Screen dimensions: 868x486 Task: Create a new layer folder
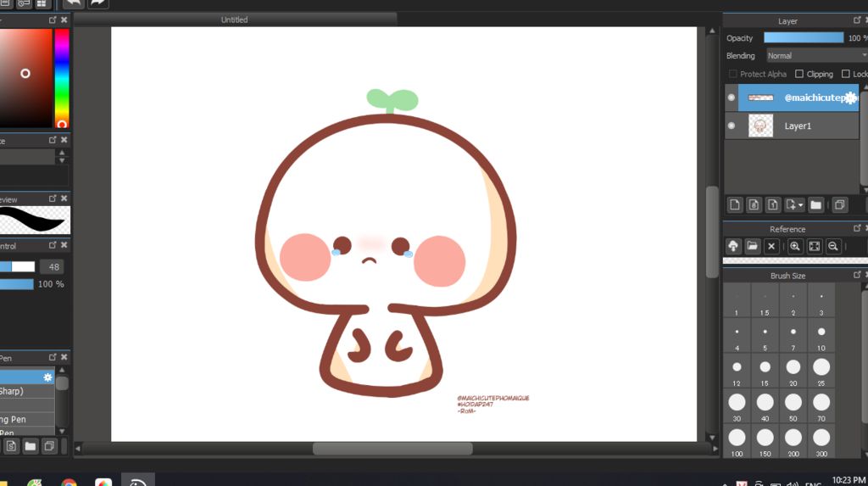[816, 205]
